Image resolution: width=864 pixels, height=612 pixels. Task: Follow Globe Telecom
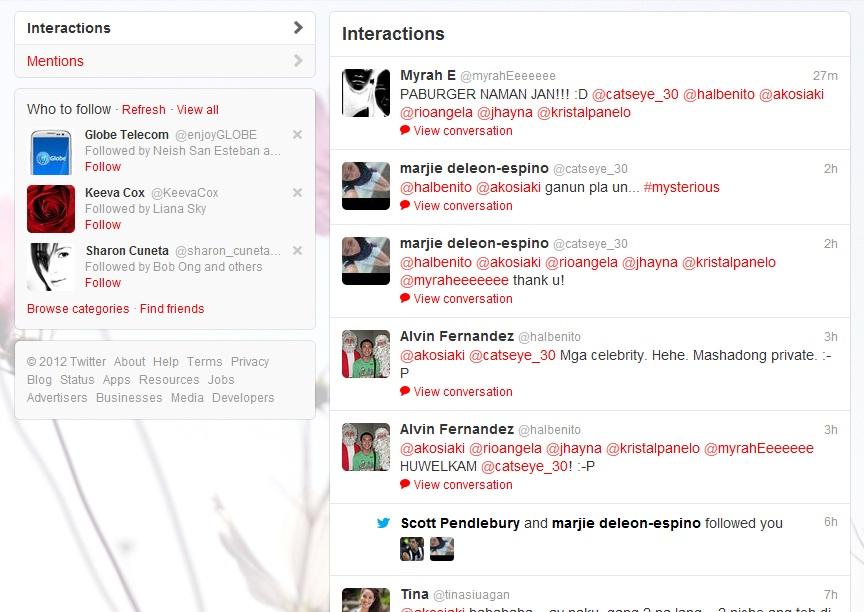click(x=102, y=167)
